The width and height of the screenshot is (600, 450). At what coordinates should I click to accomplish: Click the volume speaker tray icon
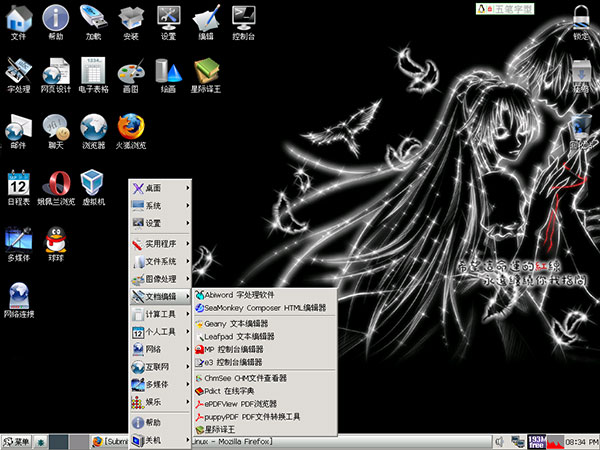501,442
